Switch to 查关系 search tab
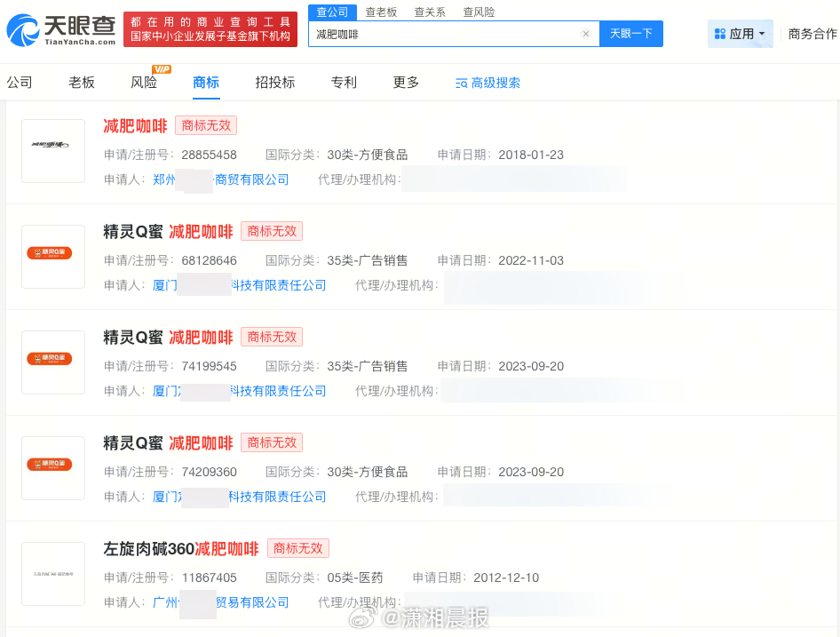 click(x=430, y=12)
